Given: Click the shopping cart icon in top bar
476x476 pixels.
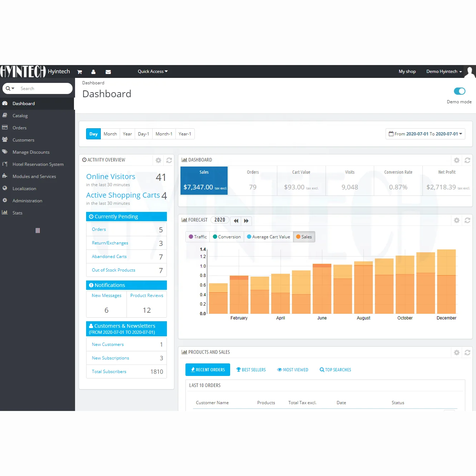Looking at the screenshot, I should tap(80, 72).
